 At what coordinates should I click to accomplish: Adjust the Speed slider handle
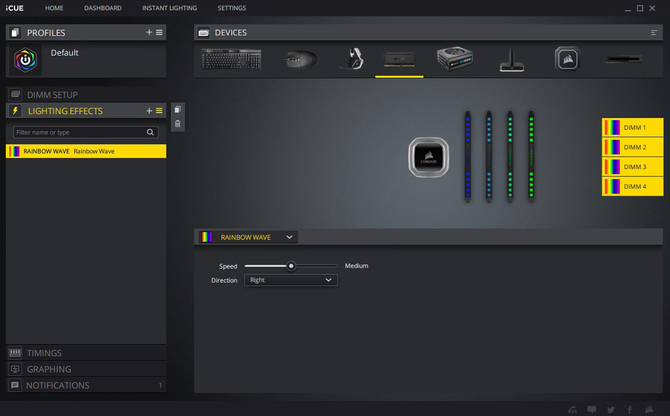pos(291,266)
